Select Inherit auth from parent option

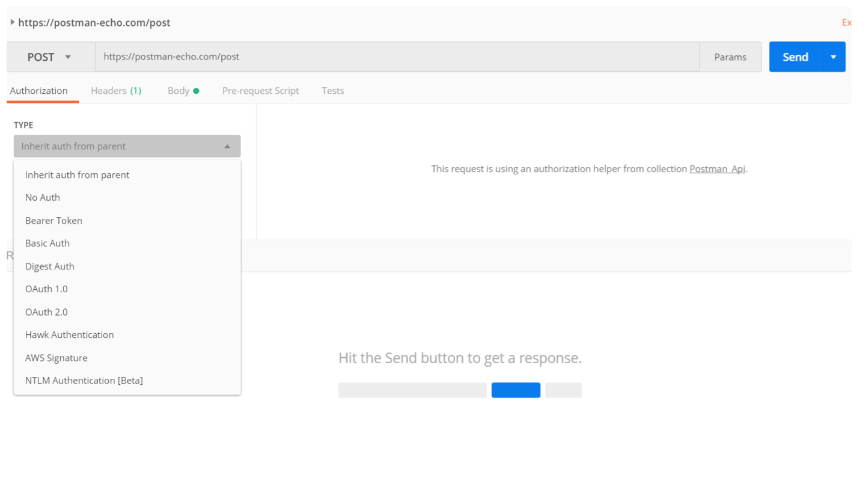pos(77,175)
